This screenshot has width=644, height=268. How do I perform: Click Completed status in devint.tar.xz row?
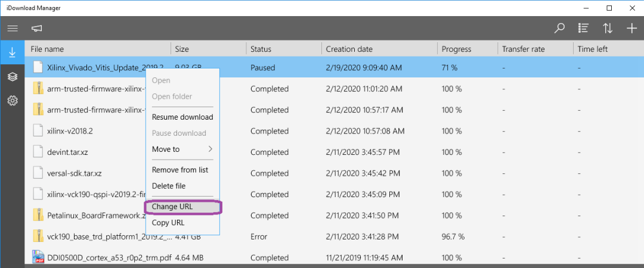270,152
